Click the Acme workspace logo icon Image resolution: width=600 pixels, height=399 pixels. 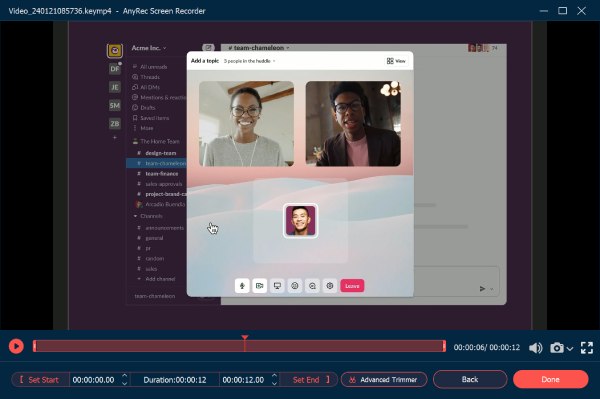click(x=115, y=50)
